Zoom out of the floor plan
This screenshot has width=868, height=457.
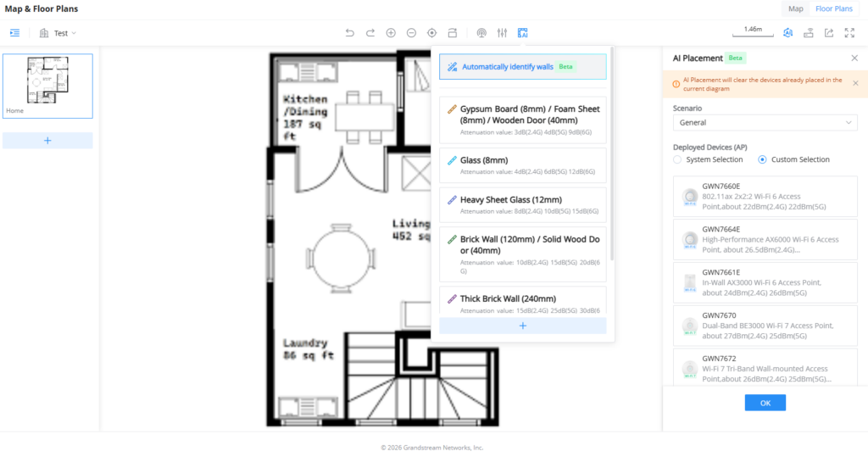[x=411, y=33]
